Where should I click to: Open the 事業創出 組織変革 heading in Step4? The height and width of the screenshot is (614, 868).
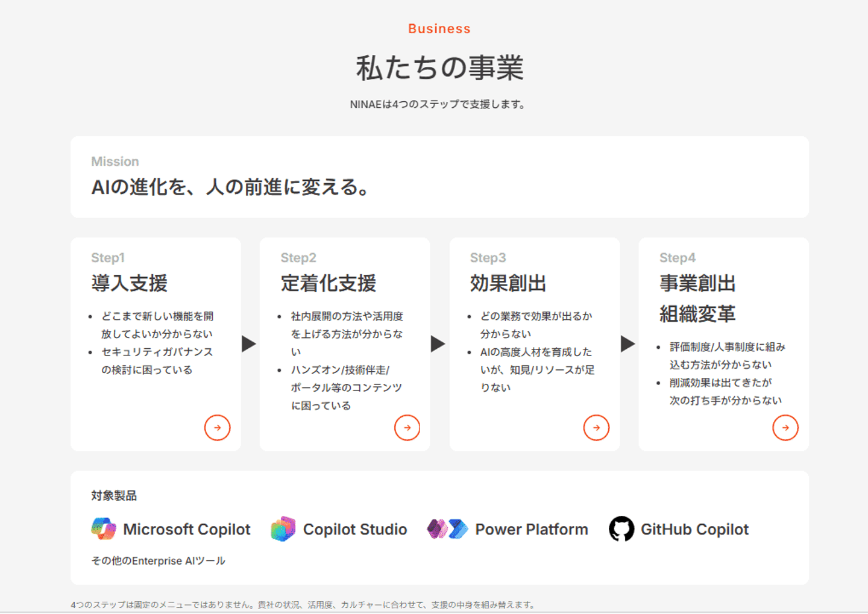click(697, 298)
